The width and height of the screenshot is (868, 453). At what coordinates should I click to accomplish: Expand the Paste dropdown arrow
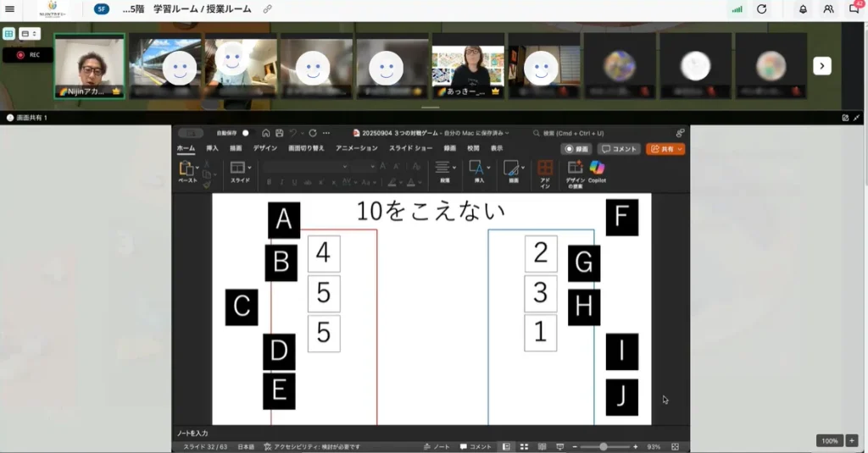(x=198, y=168)
